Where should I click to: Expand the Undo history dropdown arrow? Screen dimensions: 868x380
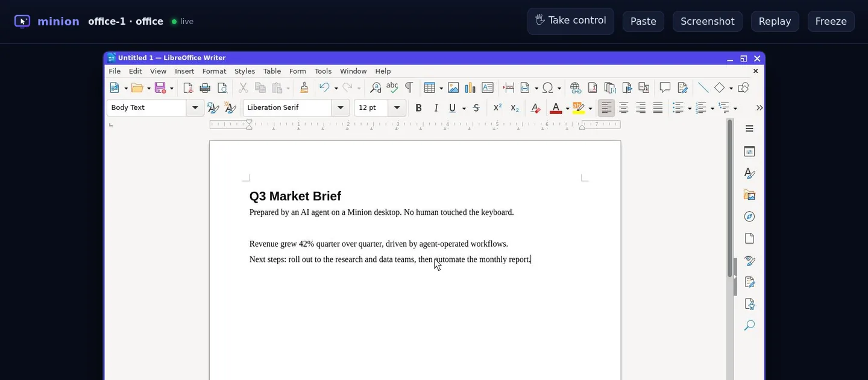coord(336,89)
